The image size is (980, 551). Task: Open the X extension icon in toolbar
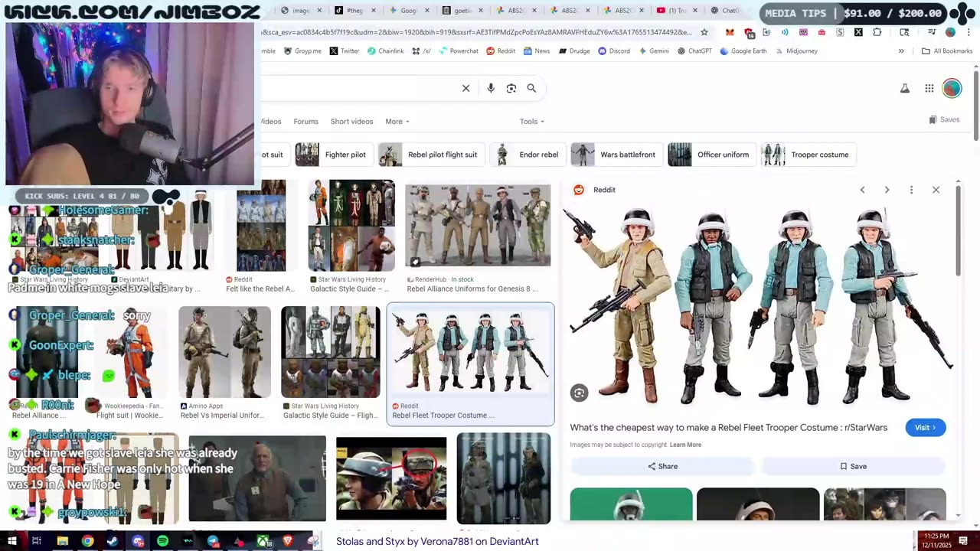point(858,32)
